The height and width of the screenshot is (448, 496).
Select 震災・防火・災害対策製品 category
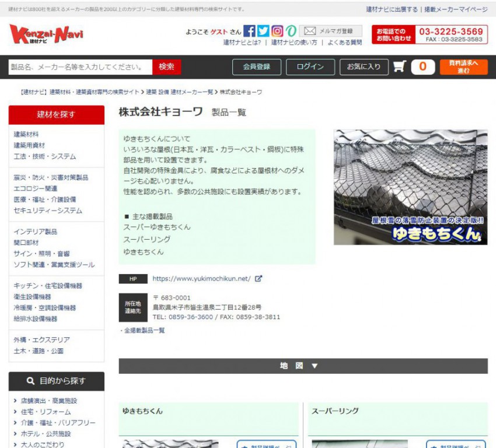[x=51, y=177]
